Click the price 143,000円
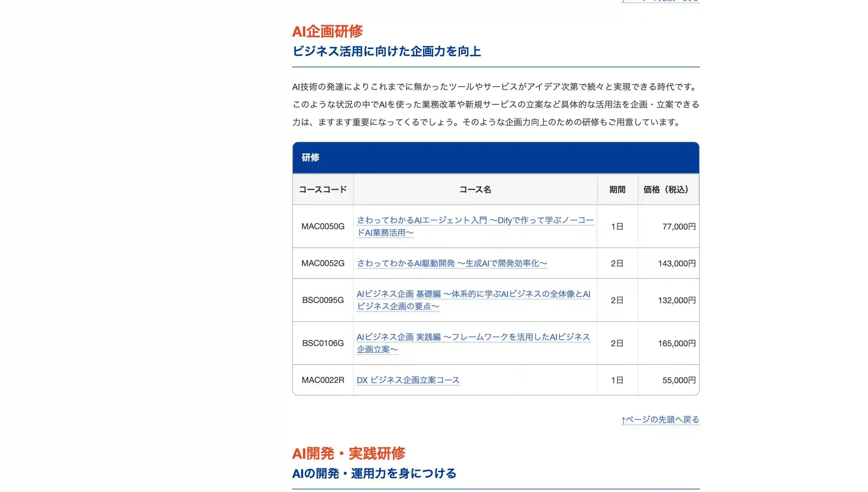 click(x=677, y=263)
